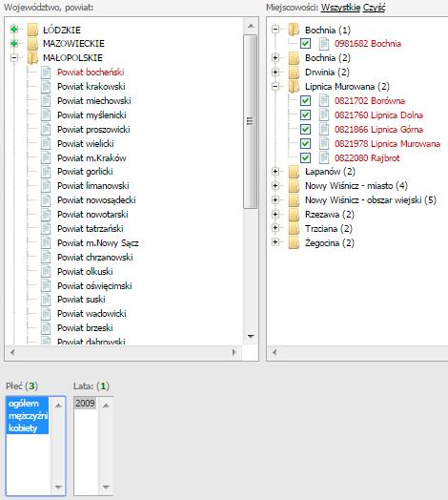Click the document icon beside Powiat bocheński

(x=46, y=73)
